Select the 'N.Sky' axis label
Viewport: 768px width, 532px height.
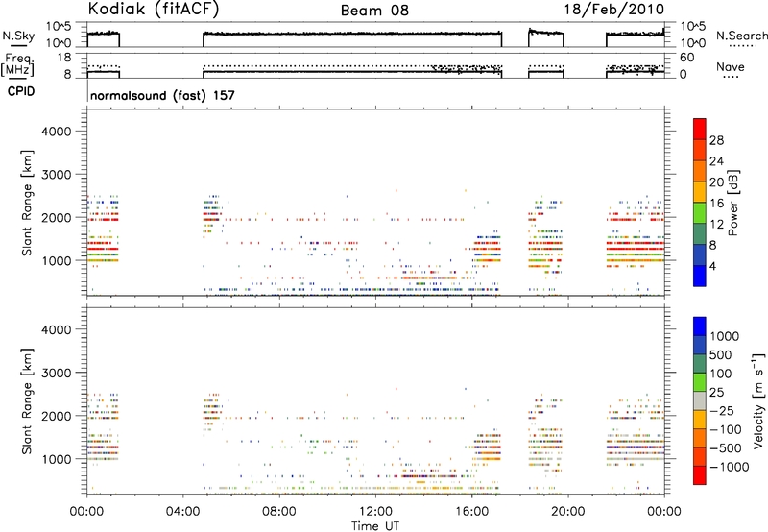[18, 36]
